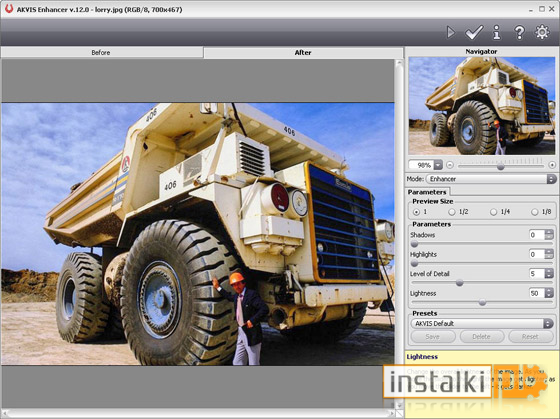The width and height of the screenshot is (560, 419).
Task: Click the Shadows value stepper arrows
Action: pyautogui.click(x=549, y=235)
